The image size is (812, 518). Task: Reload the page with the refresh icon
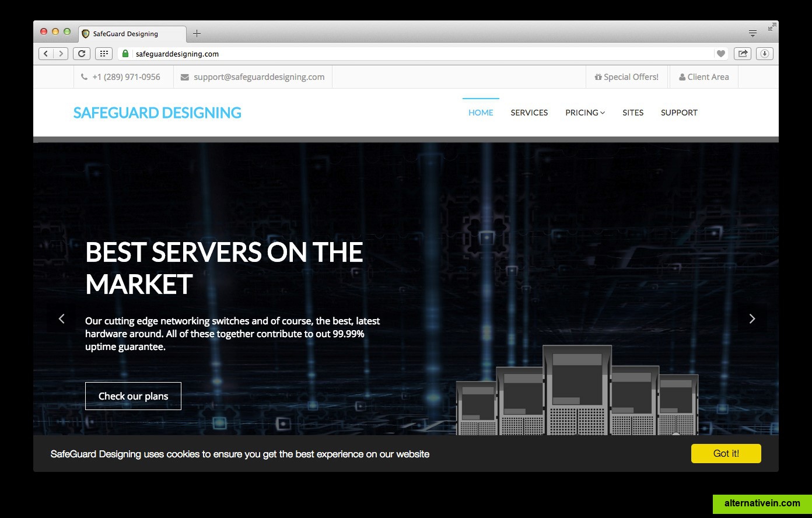pos(82,54)
